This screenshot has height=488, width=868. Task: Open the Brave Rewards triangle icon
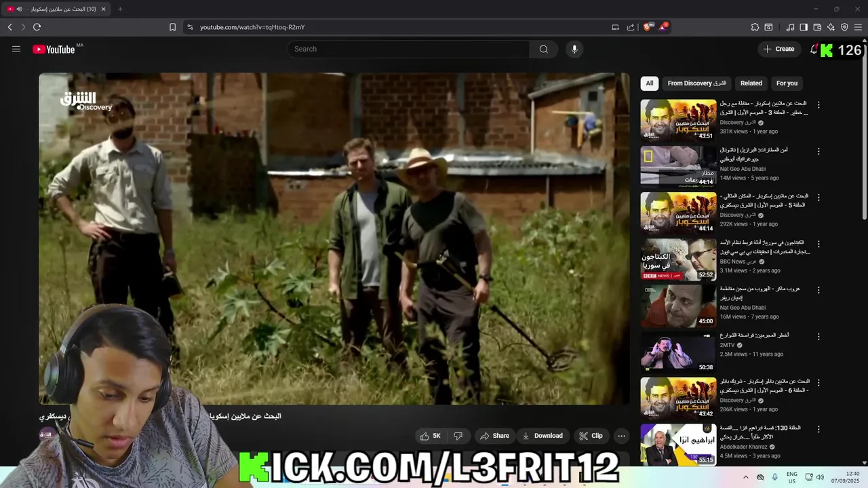pyautogui.click(x=663, y=27)
